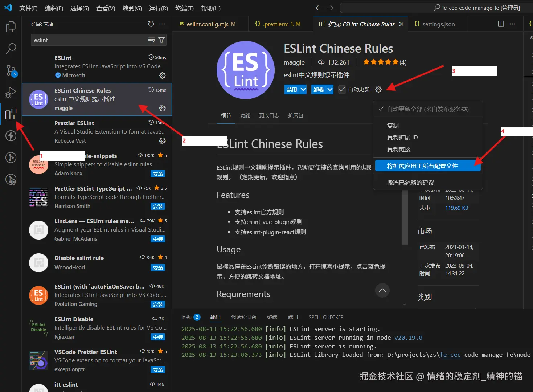Screen dimensions: 533x392
Task: Open the Run and Debug view
Action: (11, 92)
